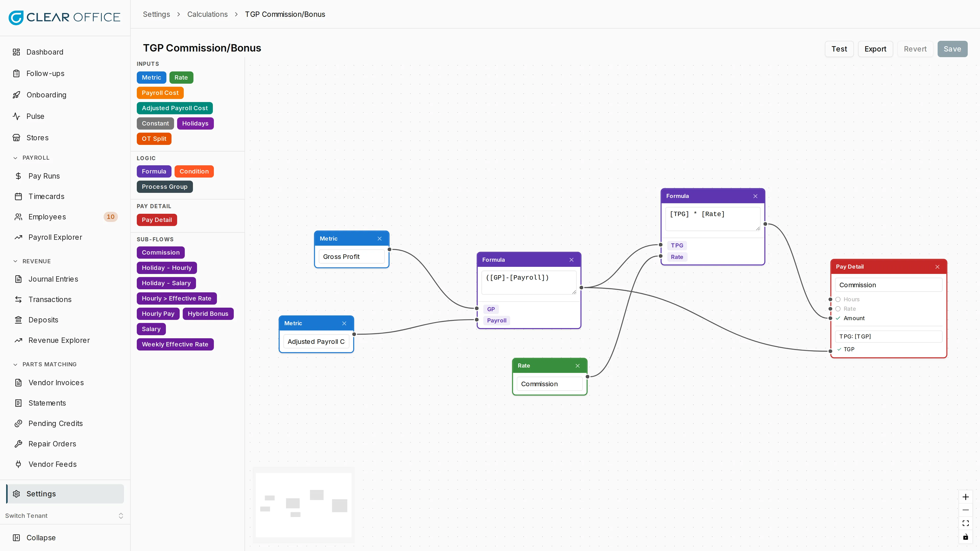Open Settings in the sidebar

pos(65,494)
